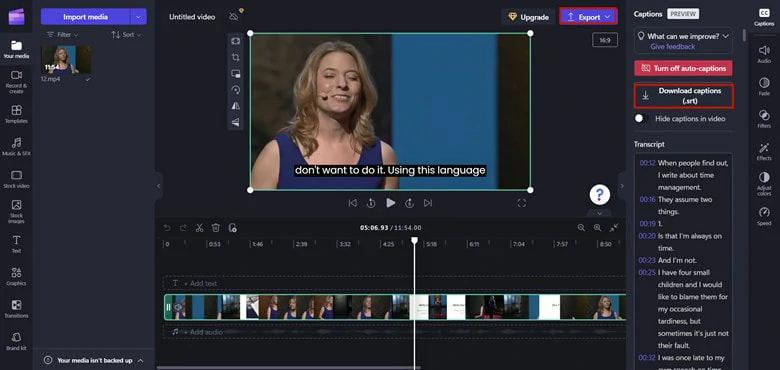Toggle Hide captions in video switch
780x370 pixels.
pos(641,119)
